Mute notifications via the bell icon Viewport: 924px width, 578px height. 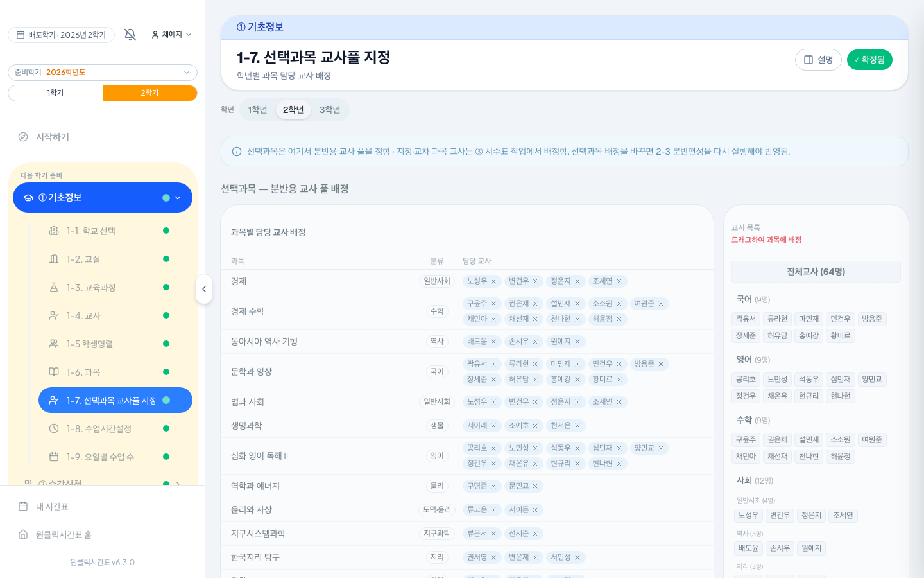(130, 35)
